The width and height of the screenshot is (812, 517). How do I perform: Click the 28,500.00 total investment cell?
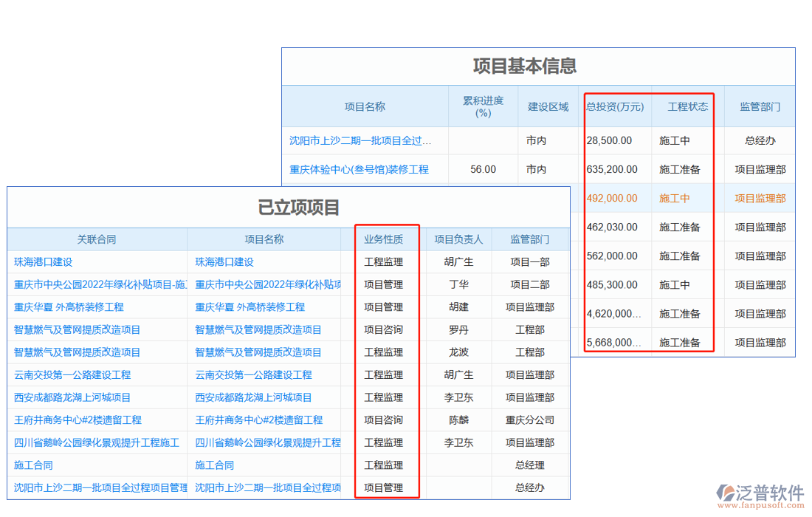[x=609, y=140]
